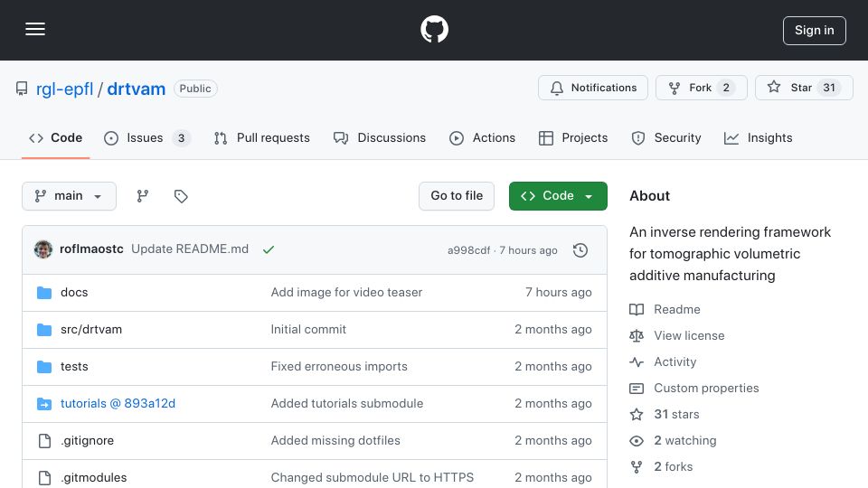This screenshot has width=868, height=488.
Task: Click the Fork count badge 2
Action: (726, 88)
